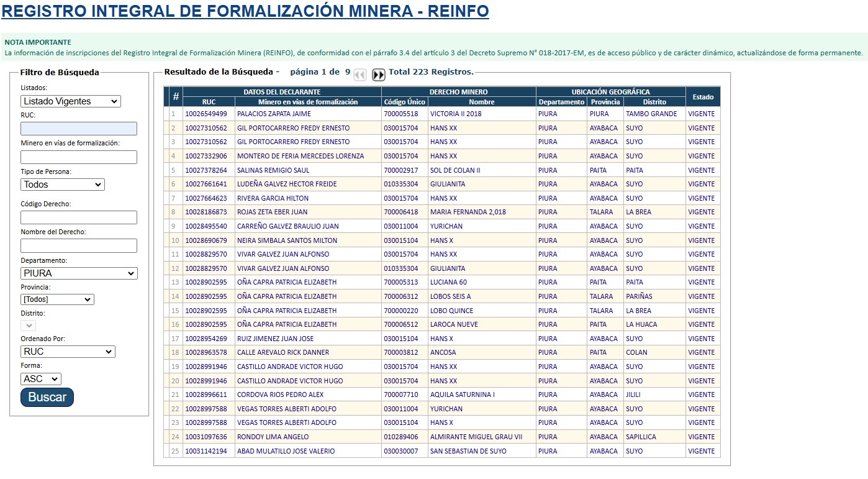The height and width of the screenshot is (479, 868).
Task: Click district TAMBO GRANDE
Action: pos(651,114)
